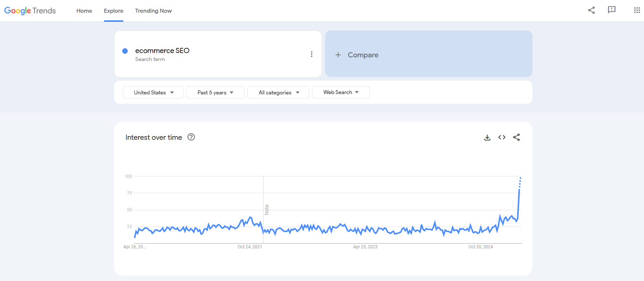Open the Google apps grid
The height and width of the screenshot is (281, 644).
[x=637, y=10]
